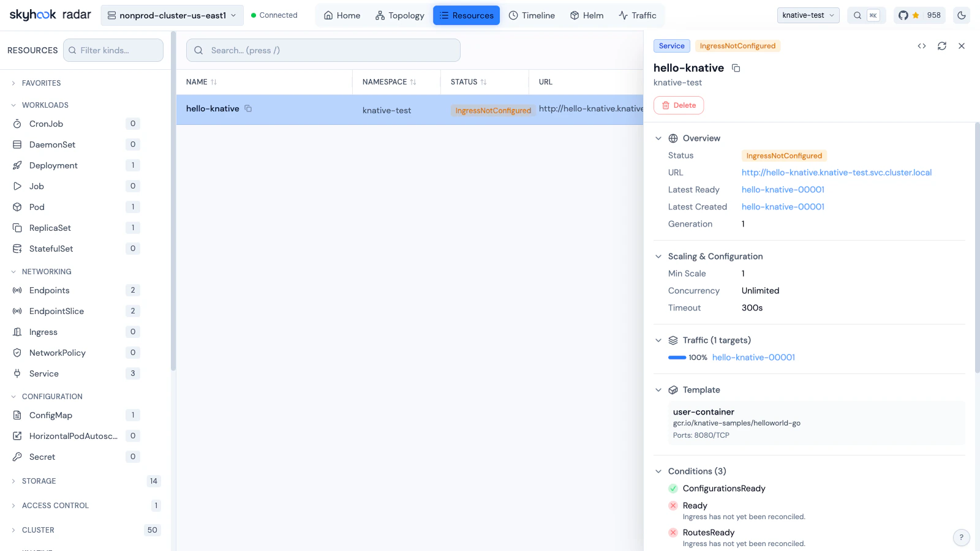Select StatefulSet in sidebar

pos(76,249)
